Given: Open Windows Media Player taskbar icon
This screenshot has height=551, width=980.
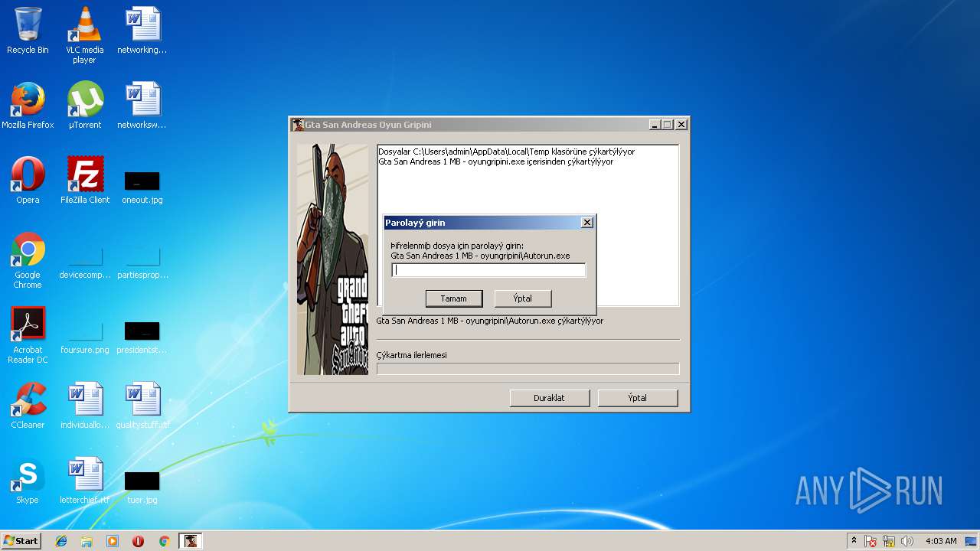Looking at the screenshot, I should [113, 541].
